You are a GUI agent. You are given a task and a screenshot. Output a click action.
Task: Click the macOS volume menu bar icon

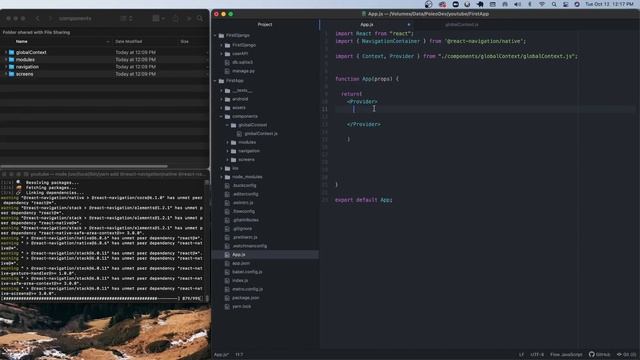[x=518, y=4]
